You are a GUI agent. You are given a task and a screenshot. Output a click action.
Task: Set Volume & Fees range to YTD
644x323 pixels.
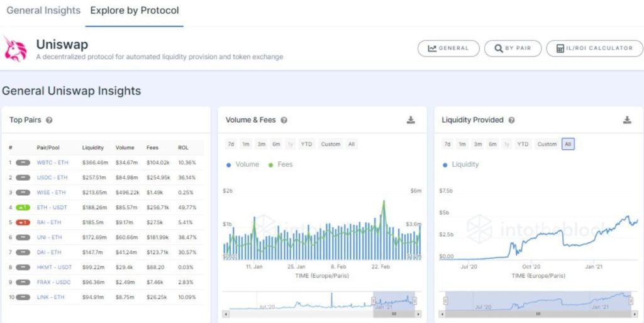pos(306,144)
